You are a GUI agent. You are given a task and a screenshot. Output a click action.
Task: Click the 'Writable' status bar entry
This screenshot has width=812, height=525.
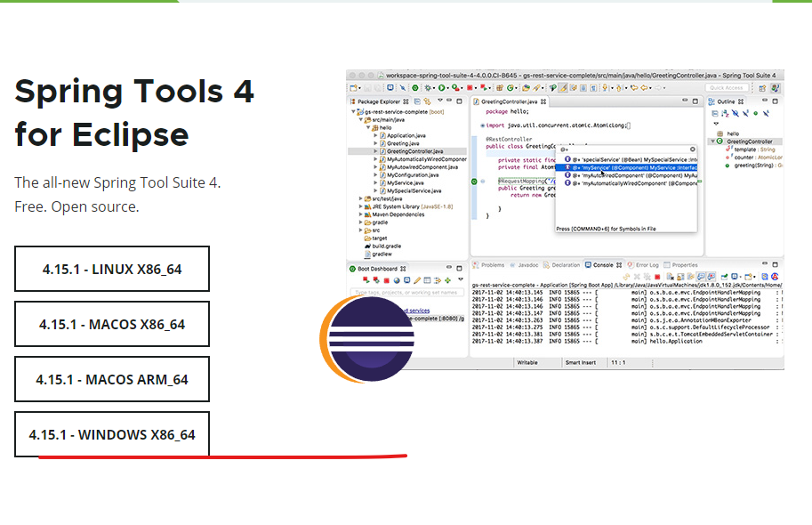(527, 362)
